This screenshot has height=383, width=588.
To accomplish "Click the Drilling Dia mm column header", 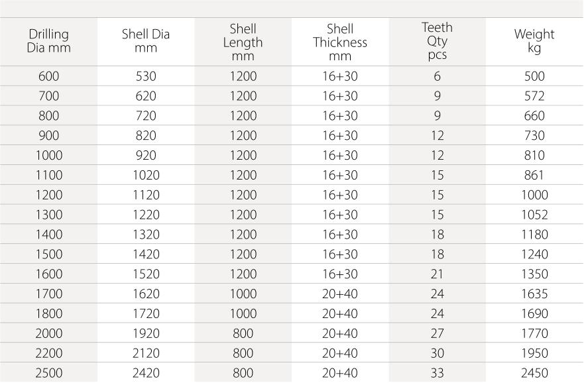I will coord(48,41).
